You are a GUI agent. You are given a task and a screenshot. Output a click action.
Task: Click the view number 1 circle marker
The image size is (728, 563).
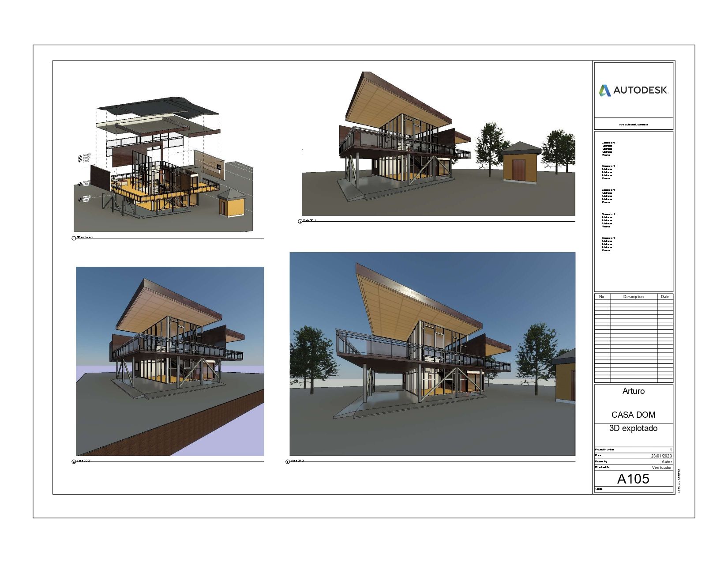coord(74,238)
